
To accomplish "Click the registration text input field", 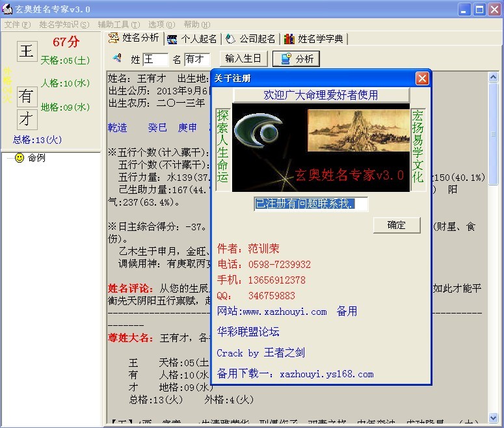I will coord(311,204).
